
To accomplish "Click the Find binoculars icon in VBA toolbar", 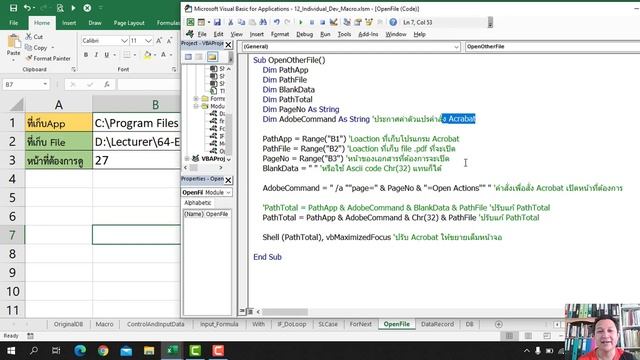I will point(263,22).
